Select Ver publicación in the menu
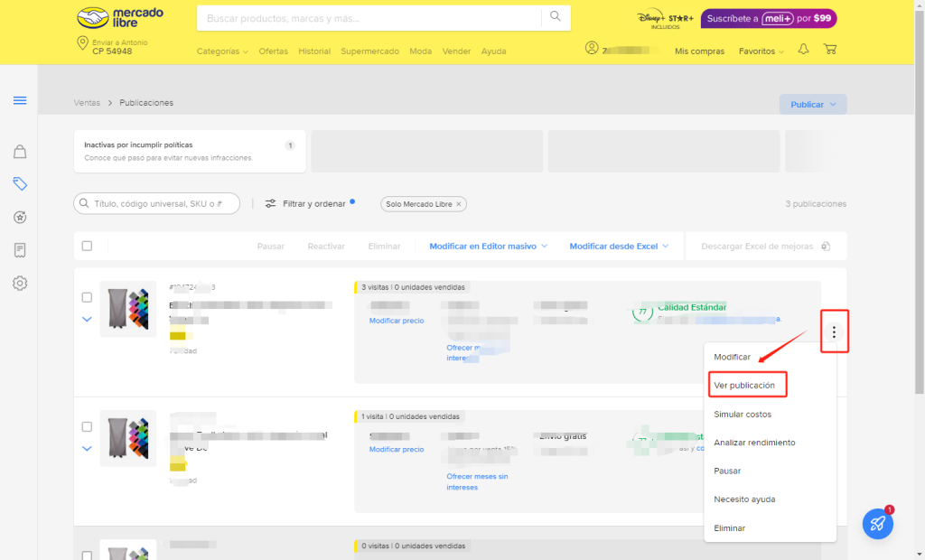925x560 pixels. pyautogui.click(x=744, y=386)
